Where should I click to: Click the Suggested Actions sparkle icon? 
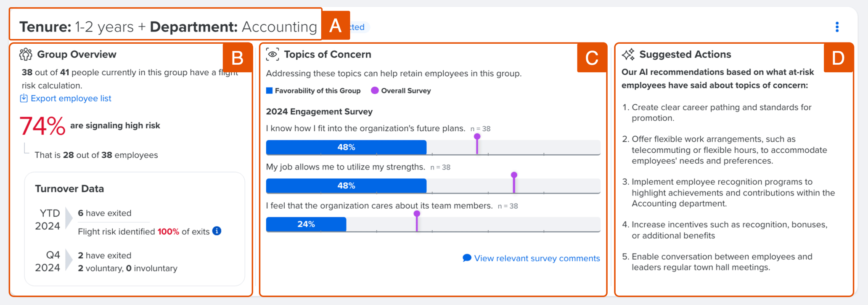tap(628, 54)
